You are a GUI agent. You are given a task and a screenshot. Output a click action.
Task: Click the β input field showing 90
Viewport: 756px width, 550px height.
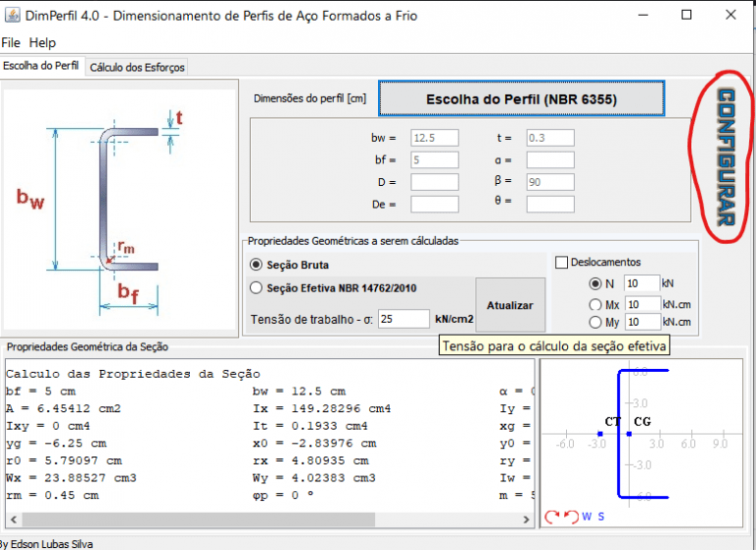click(550, 182)
